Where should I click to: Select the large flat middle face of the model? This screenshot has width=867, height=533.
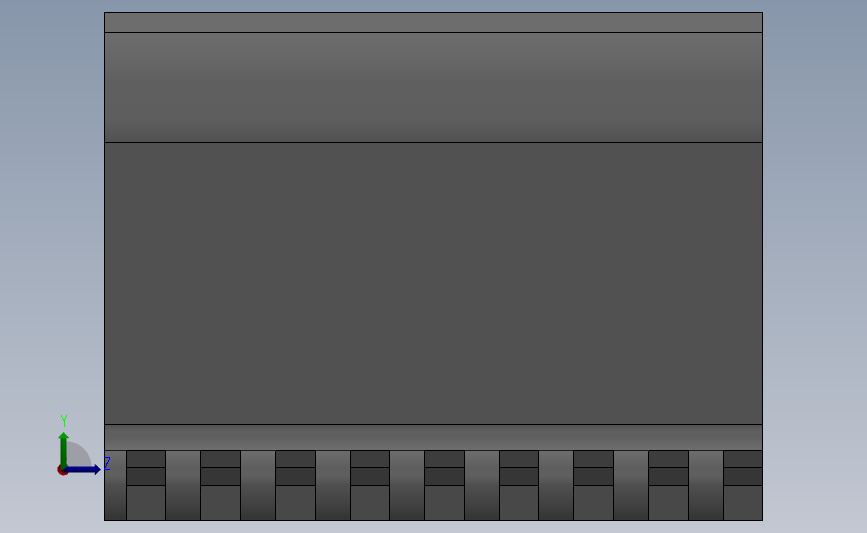click(434, 283)
